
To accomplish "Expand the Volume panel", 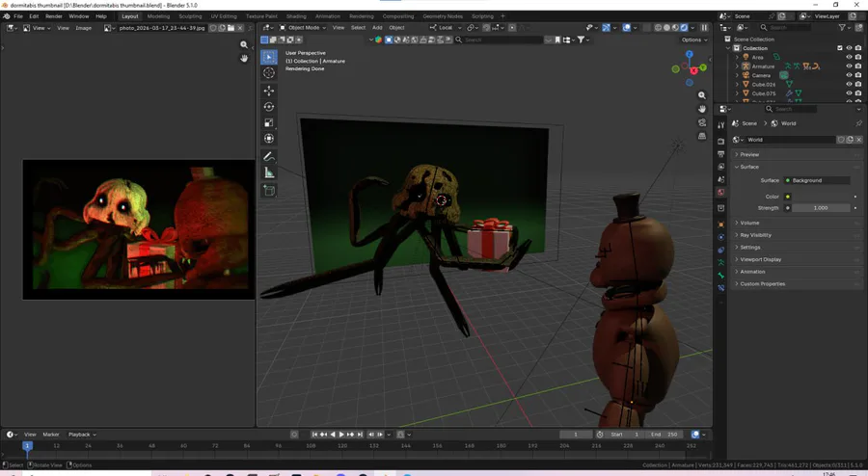I will (x=749, y=223).
